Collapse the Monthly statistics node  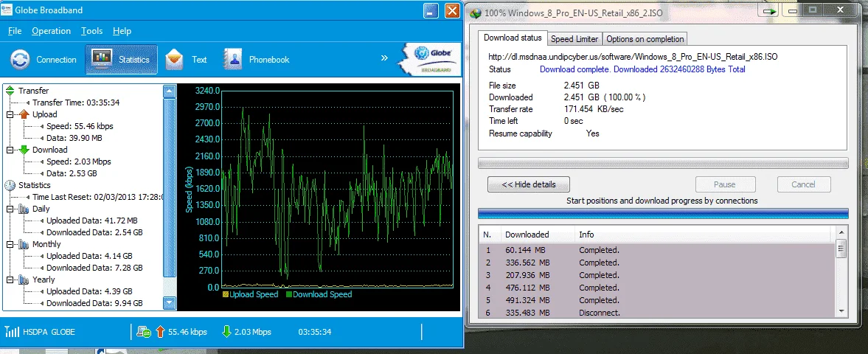(x=10, y=244)
